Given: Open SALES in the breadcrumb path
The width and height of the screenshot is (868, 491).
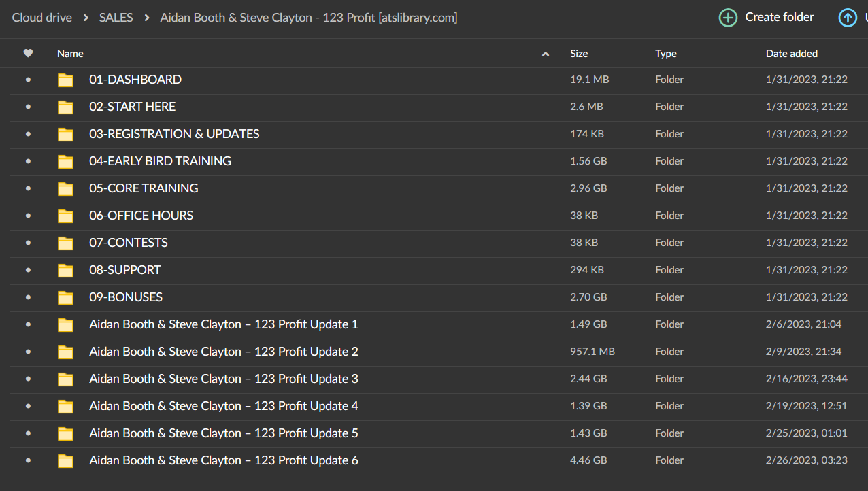Looking at the screenshot, I should pyautogui.click(x=116, y=18).
